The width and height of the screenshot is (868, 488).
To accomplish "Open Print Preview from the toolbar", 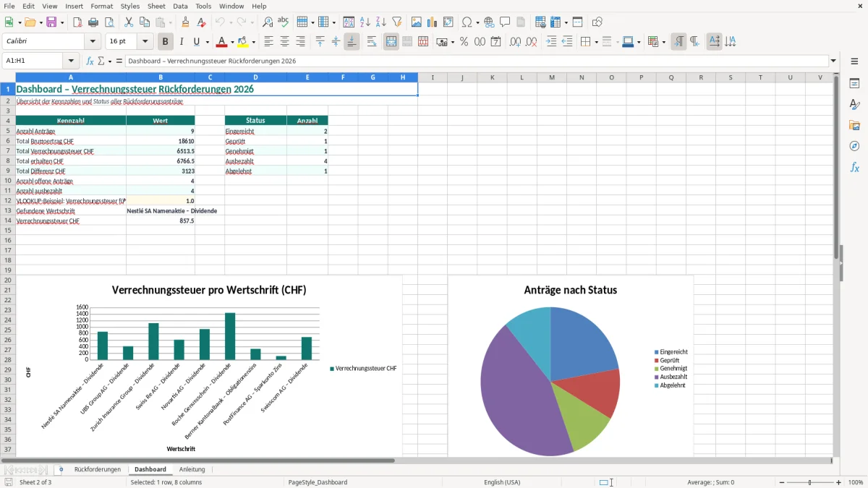I will tap(109, 22).
